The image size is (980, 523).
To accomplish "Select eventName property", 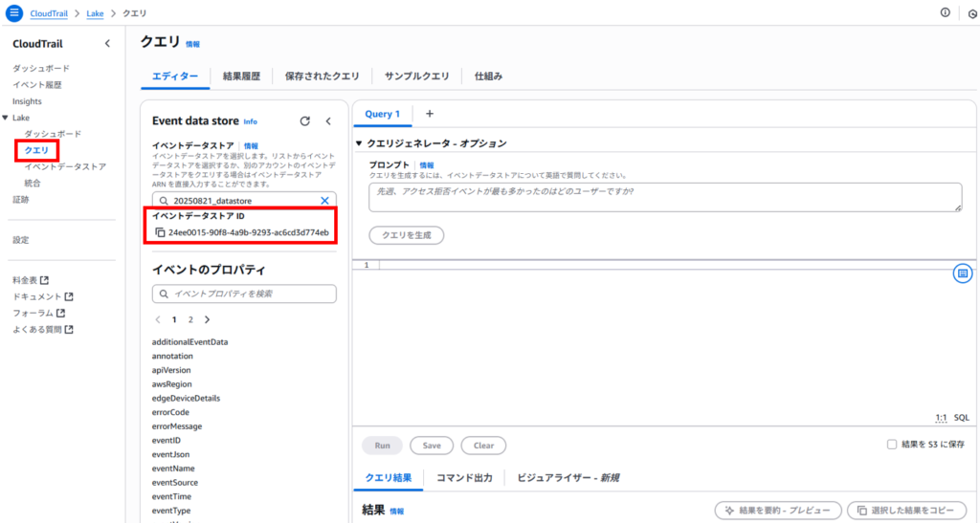I will coord(173,469).
